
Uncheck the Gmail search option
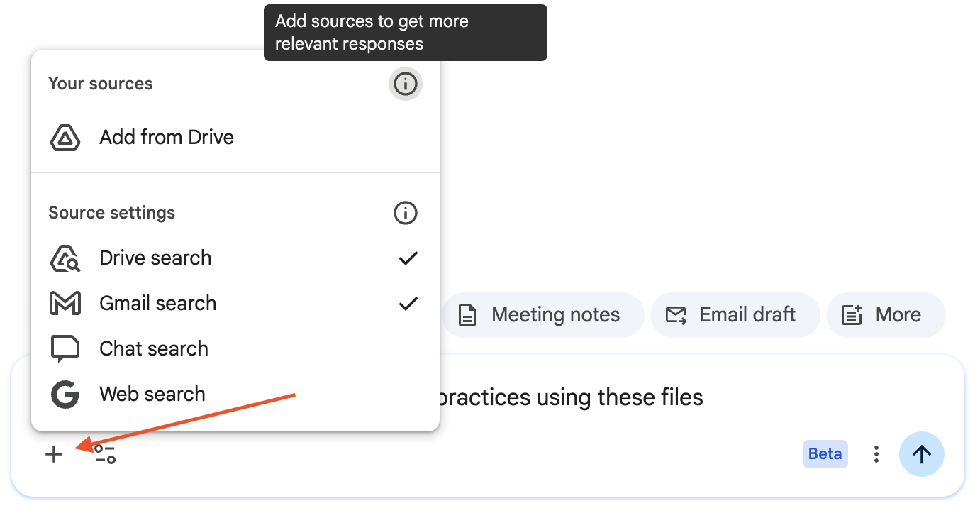tap(408, 304)
